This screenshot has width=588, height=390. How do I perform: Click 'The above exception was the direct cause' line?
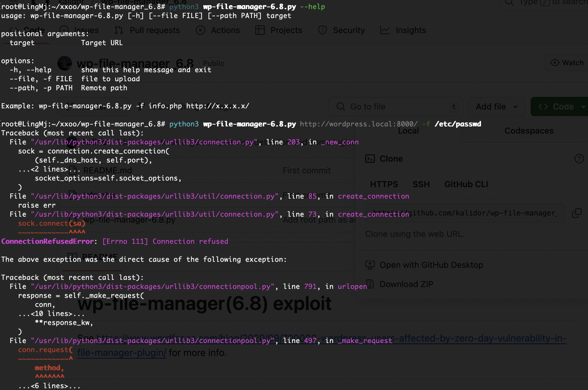pyautogui.click(x=144, y=259)
